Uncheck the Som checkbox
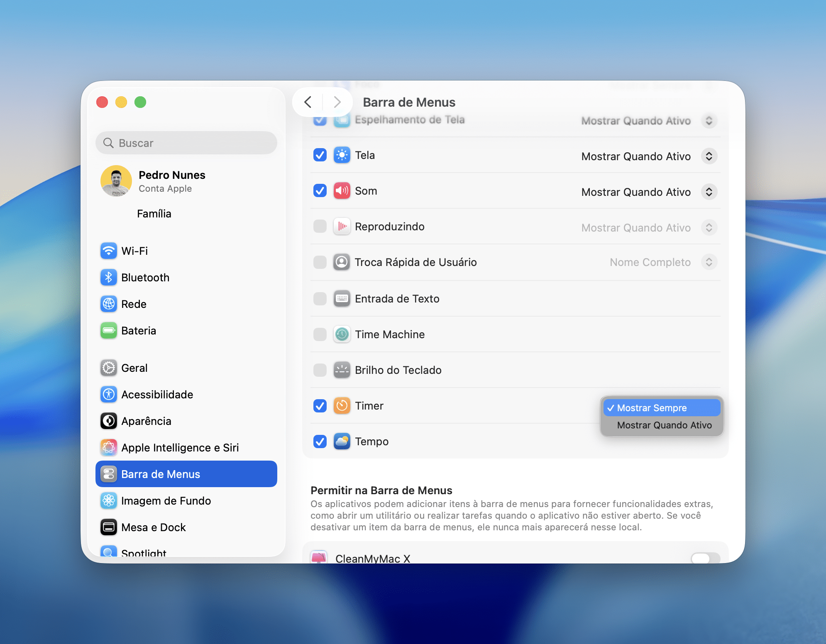826x644 pixels. point(320,191)
